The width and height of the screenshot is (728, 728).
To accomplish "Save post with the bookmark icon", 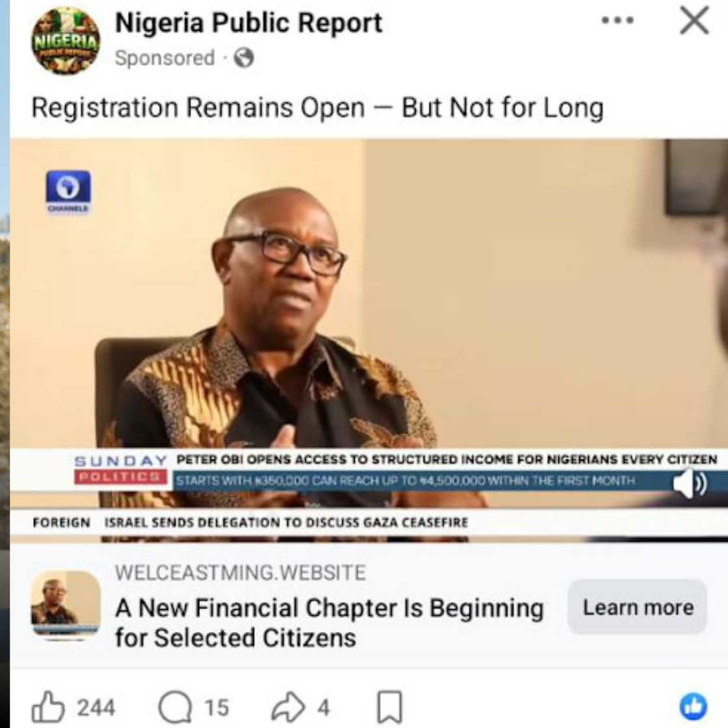I will 389,707.
